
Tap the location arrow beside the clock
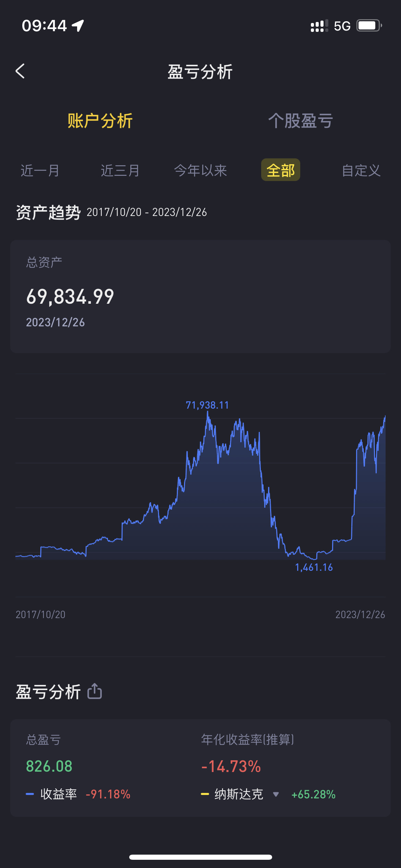click(78, 26)
